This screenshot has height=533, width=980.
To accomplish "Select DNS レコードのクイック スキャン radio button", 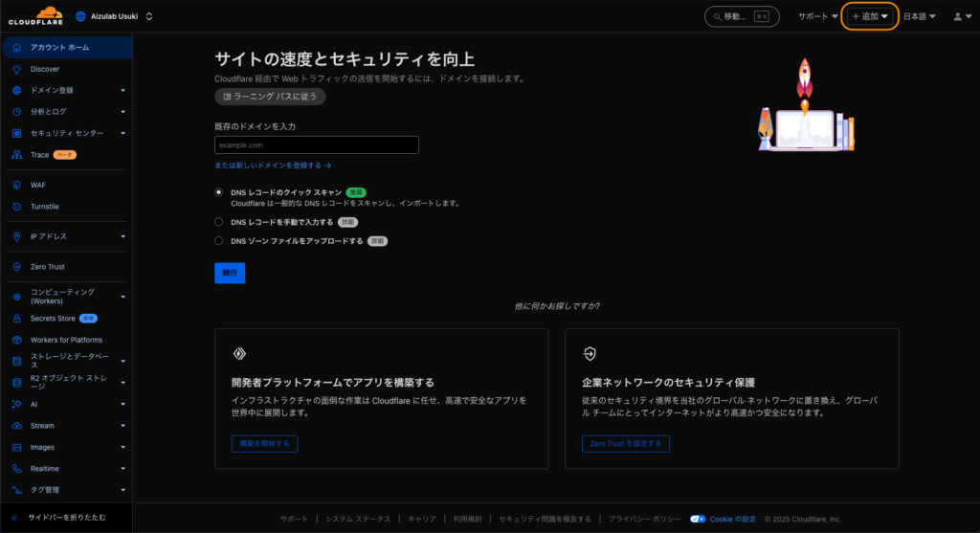I will (x=219, y=192).
